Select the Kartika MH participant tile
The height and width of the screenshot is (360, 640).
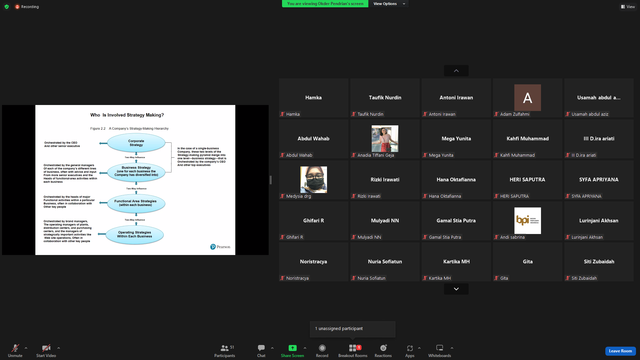pyautogui.click(x=456, y=262)
